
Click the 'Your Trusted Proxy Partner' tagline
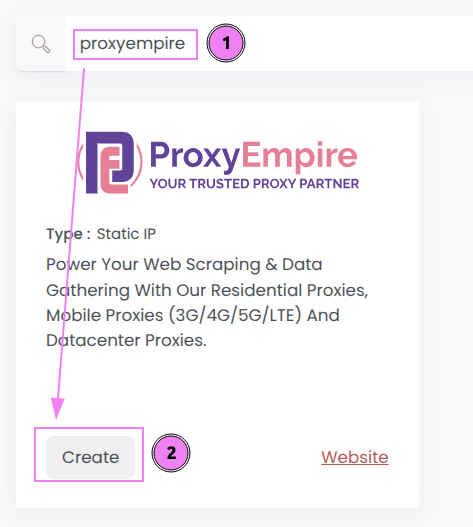coord(254,184)
